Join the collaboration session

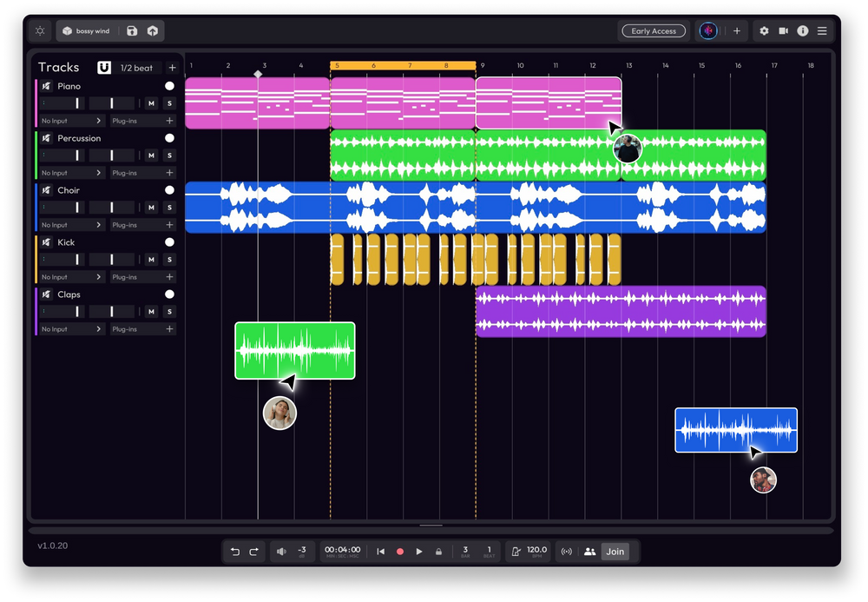[x=615, y=551]
